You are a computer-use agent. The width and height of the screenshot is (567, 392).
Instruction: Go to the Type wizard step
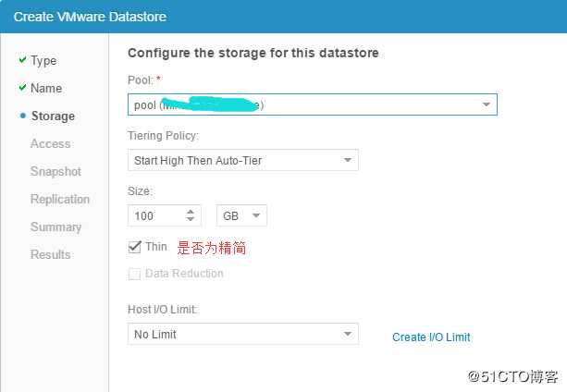pyautogui.click(x=43, y=60)
